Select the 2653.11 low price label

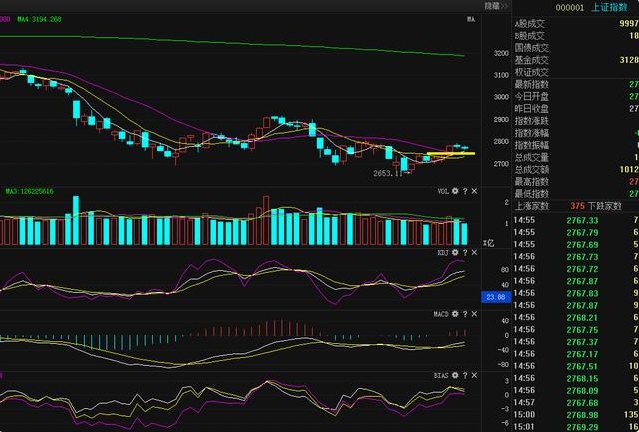[x=388, y=174]
